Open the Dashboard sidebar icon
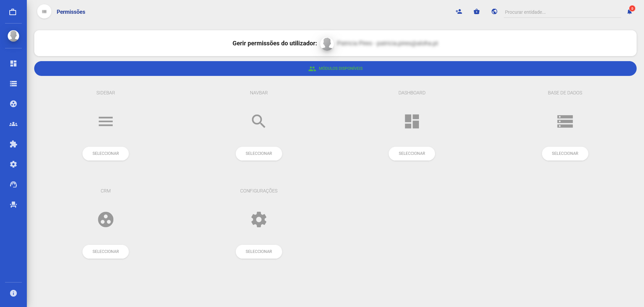 (13, 63)
